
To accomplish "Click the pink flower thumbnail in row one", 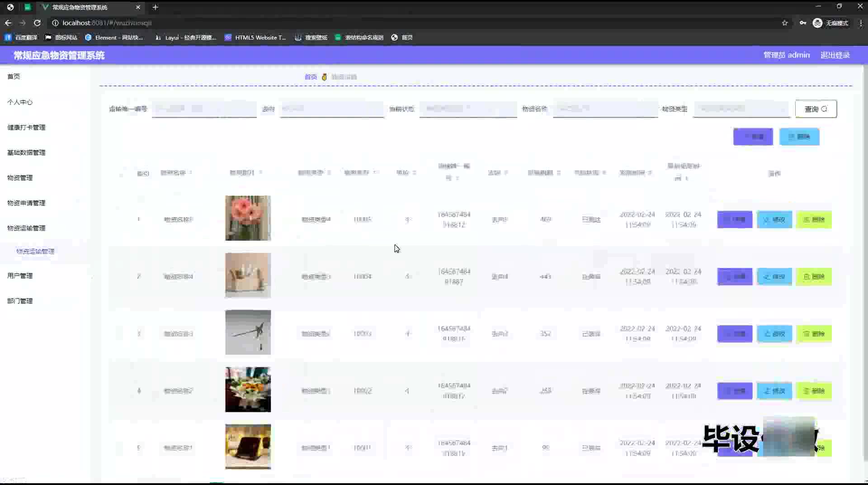I will point(248,218).
